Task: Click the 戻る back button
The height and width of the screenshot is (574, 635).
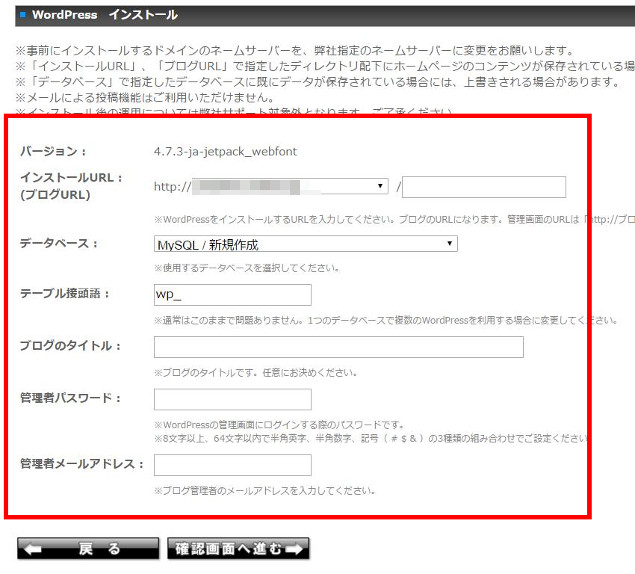Action: coord(88,549)
